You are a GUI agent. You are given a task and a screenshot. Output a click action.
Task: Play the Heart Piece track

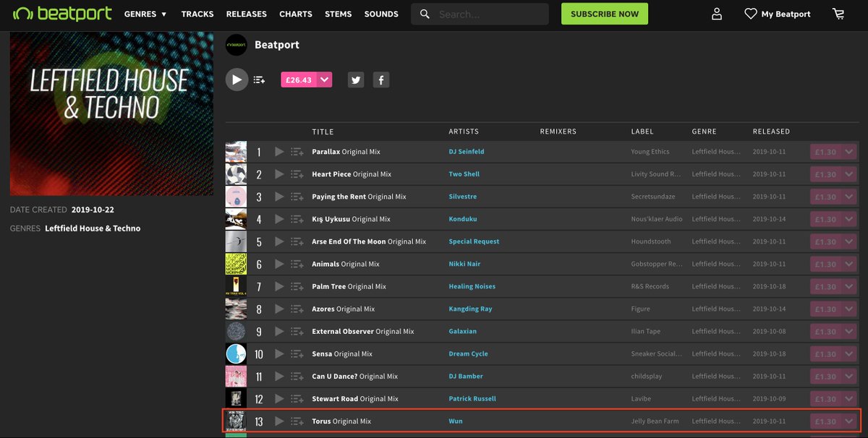(279, 174)
